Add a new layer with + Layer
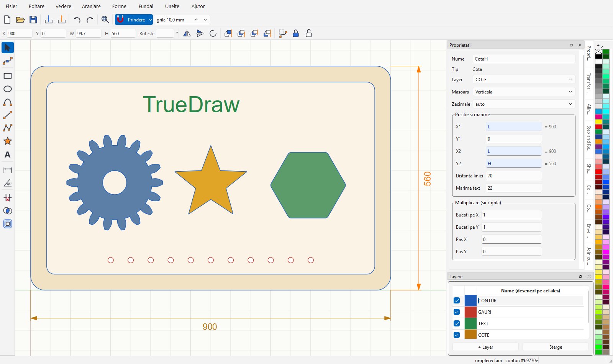This screenshot has height=364, width=613. [485, 347]
